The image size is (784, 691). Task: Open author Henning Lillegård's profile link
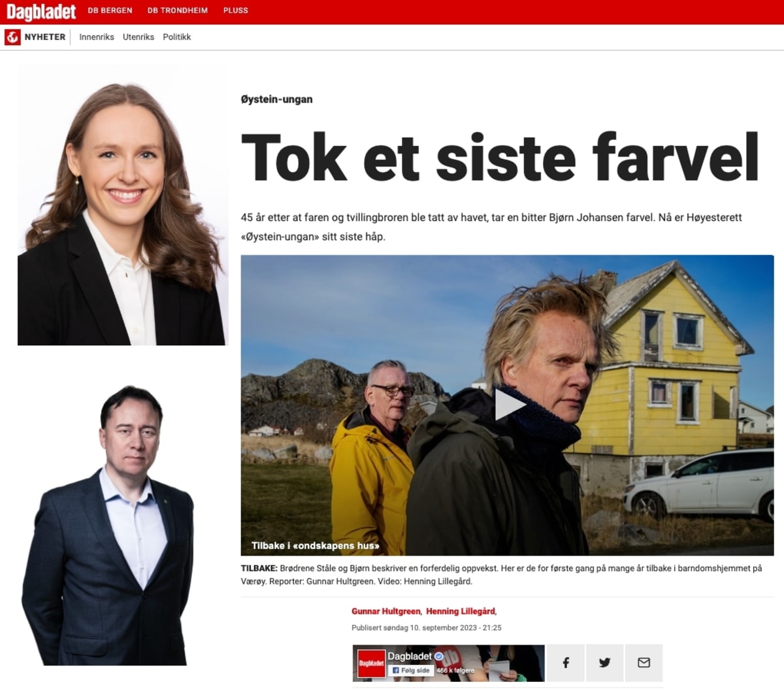coord(461,611)
